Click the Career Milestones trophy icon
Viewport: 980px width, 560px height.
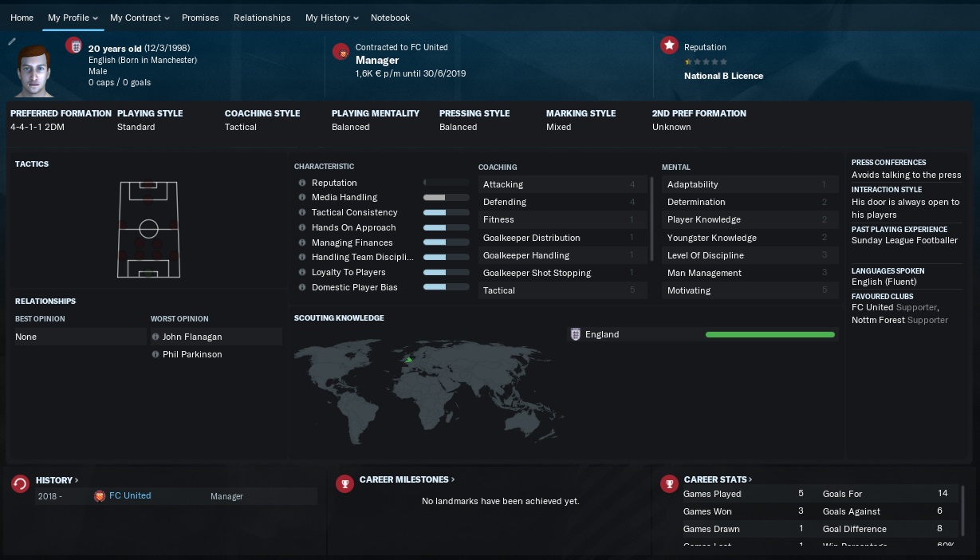coord(344,484)
